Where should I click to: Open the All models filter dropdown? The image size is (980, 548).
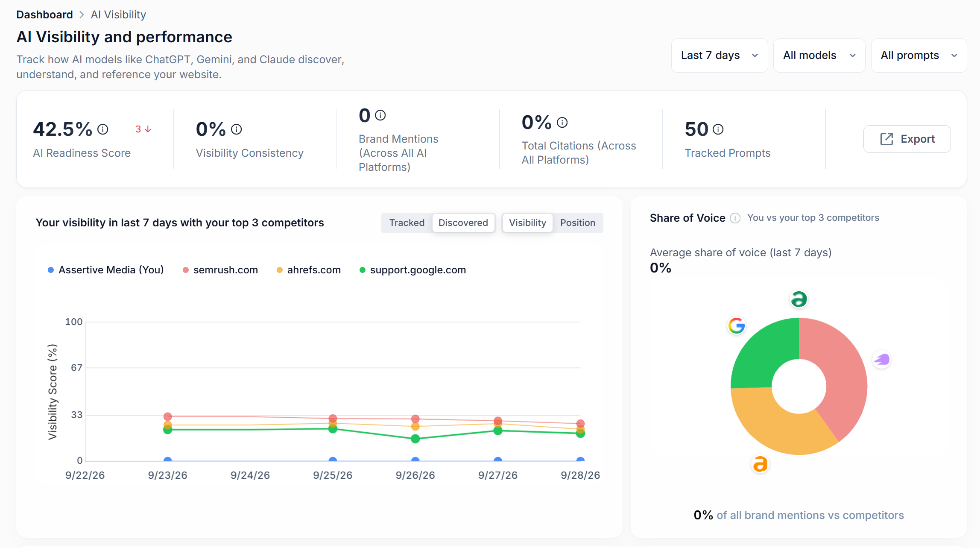click(819, 56)
